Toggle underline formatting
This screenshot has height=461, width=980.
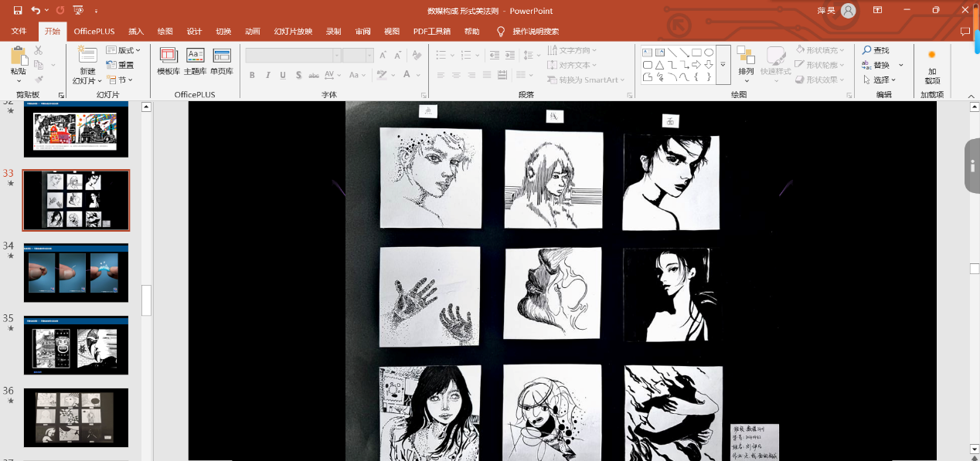pos(283,75)
